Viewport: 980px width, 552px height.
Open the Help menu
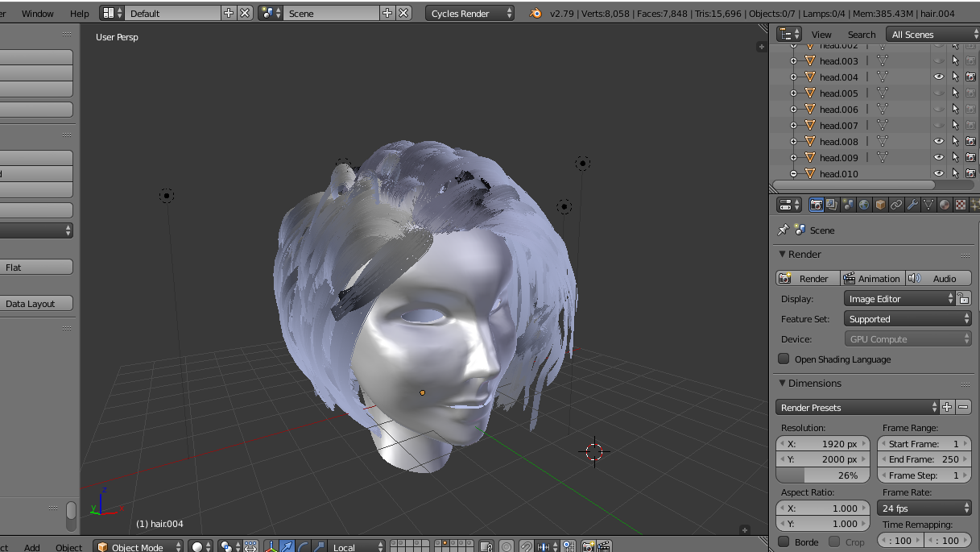click(x=80, y=14)
